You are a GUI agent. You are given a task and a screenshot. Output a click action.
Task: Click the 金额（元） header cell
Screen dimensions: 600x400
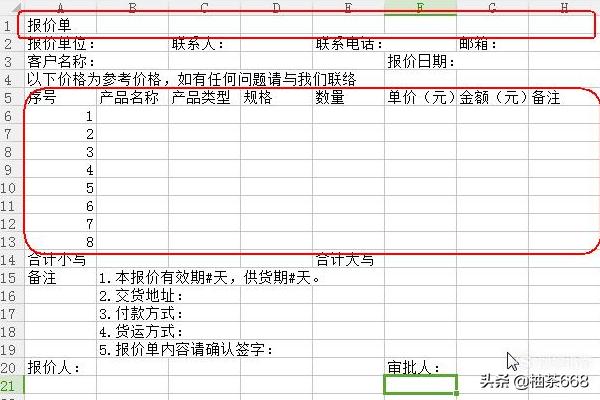[493, 98]
